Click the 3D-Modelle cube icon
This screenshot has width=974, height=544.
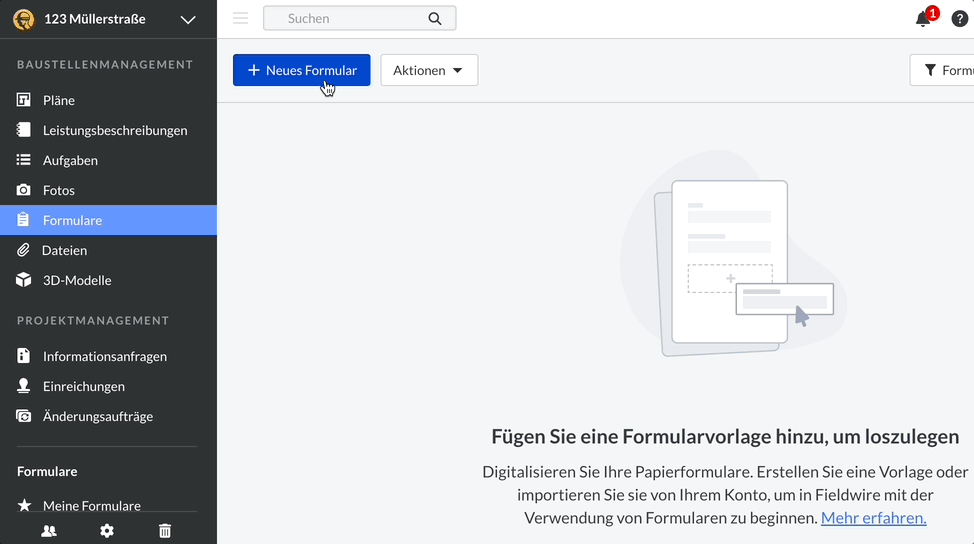pyautogui.click(x=24, y=279)
